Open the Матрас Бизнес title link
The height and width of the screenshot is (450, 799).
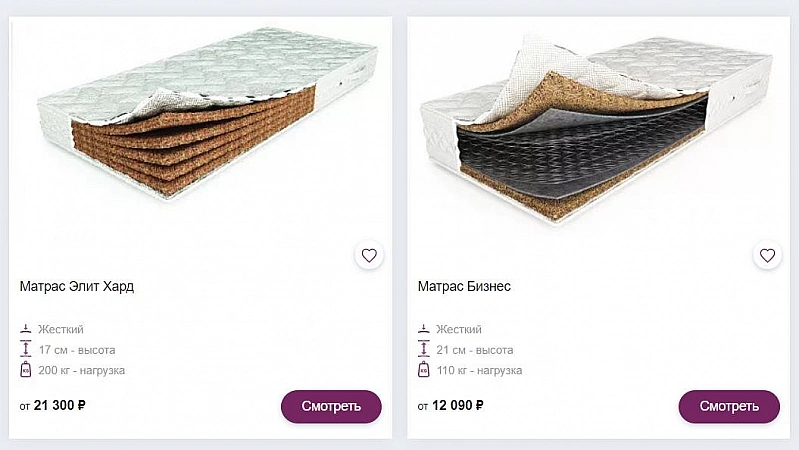pyautogui.click(x=464, y=286)
